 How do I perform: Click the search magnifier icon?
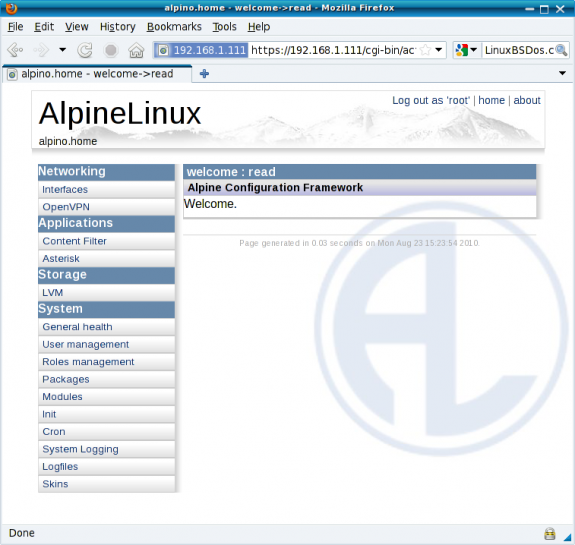[561, 50]
